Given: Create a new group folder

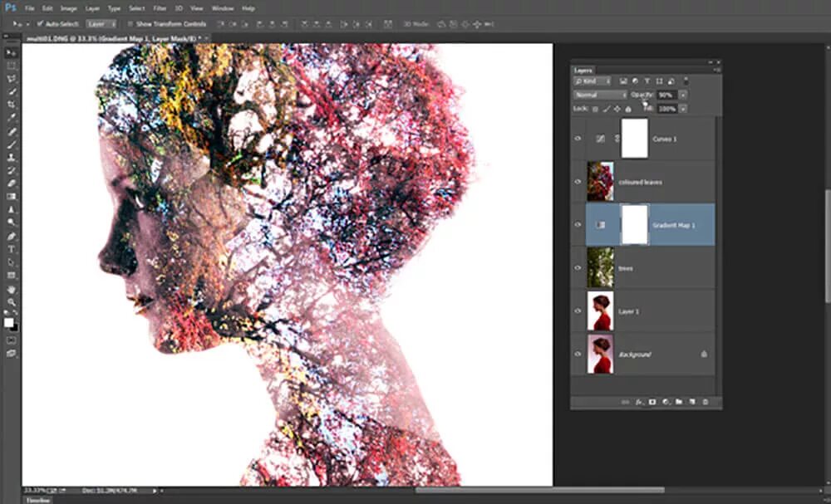Looking at the screenshot, I should [679, 403].
